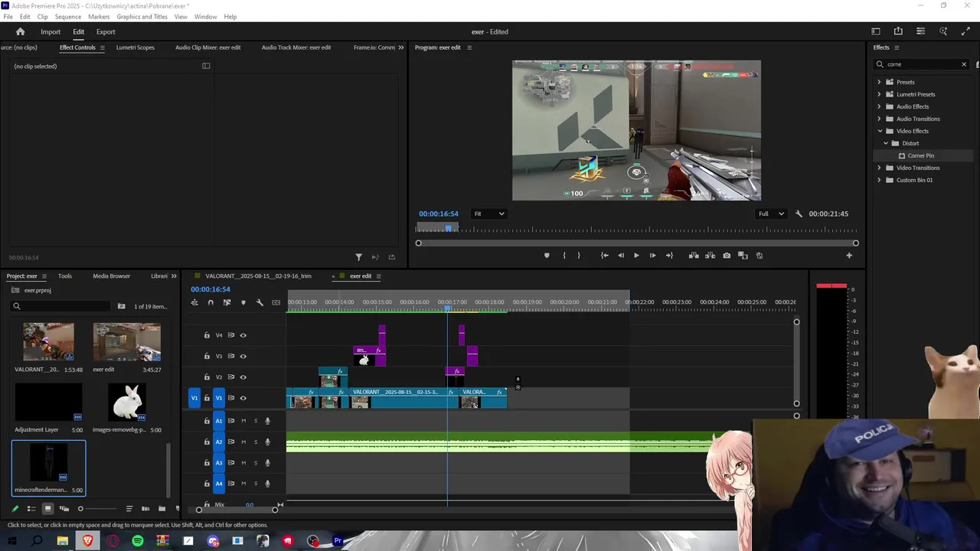The image size is (980, 551).
Task: Adjust the Project thumbnail size slider
Action: (80, 509)
